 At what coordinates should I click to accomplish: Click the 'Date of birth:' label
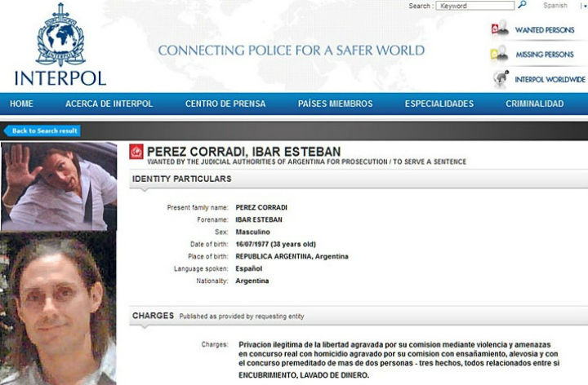click(x=209, y=244)
